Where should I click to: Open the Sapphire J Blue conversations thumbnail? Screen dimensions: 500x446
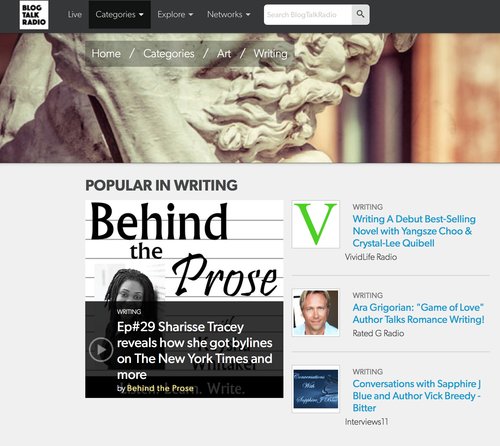316,389
